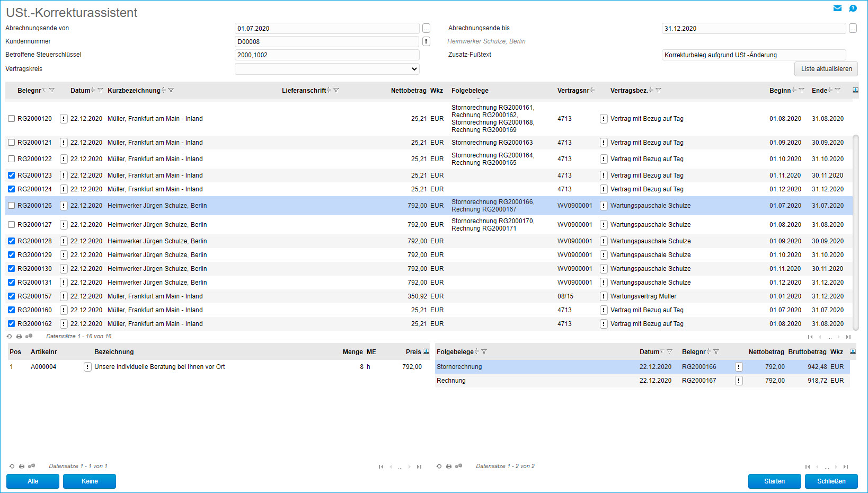Open date picker for Abrechnungsende von
Image resolution: width=868 pixels, height=493 pixels.
(426, 29)
